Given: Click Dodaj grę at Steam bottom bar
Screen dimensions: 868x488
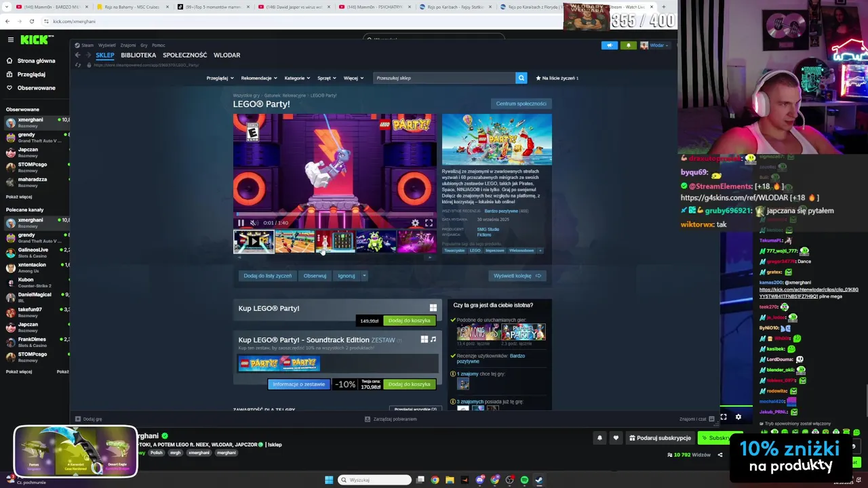Looking at the screenshot, I should click(89, 419).
